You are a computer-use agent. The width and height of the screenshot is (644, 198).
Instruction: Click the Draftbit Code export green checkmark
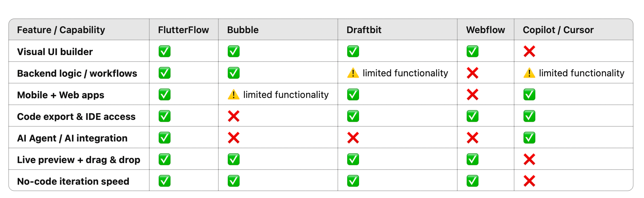click(353, 116)
